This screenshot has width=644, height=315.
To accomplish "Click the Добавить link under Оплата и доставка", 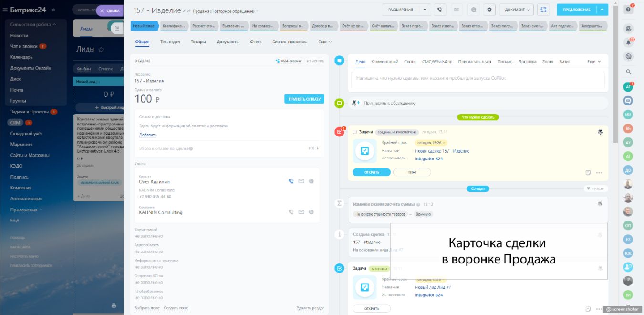I will [x=148, y=135].
